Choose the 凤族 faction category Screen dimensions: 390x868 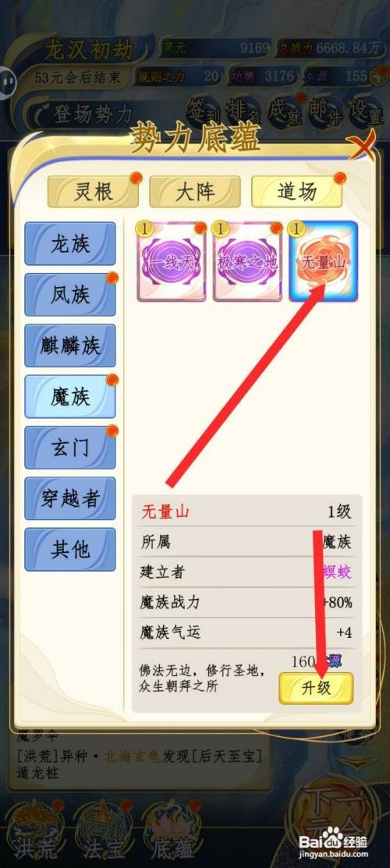pos(70,295)
